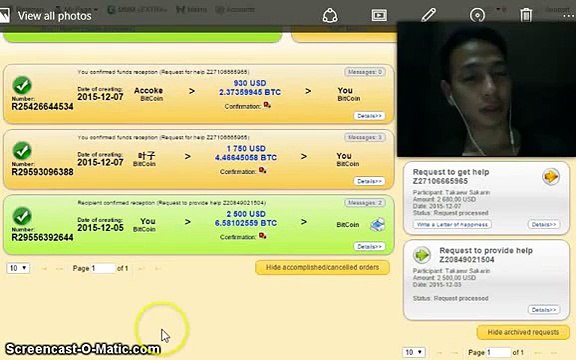This screenshot has height=360, width=576.
Task: Open Messages: 2 on the 2 500 USD order
Action: [x=364, y=203]
